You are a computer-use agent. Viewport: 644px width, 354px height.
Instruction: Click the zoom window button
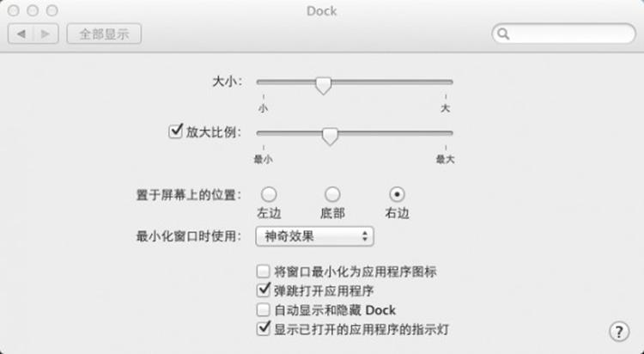[52, 10]
